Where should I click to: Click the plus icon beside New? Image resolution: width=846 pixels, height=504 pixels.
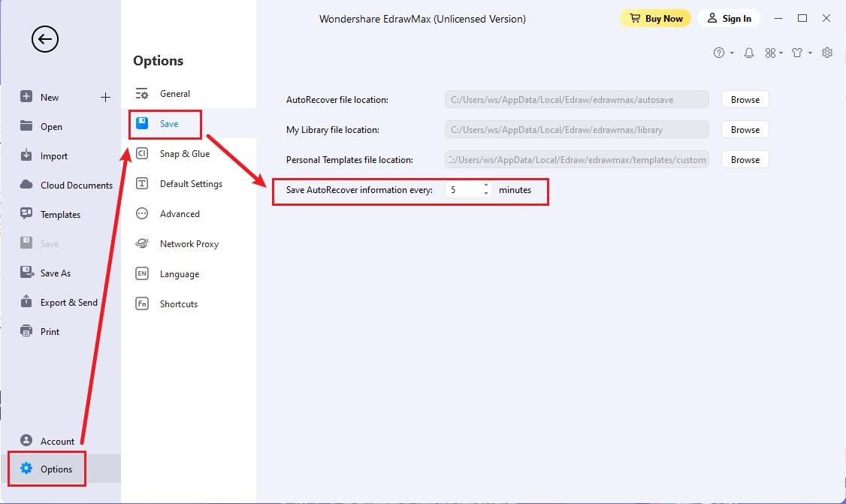tap(105, 97)
